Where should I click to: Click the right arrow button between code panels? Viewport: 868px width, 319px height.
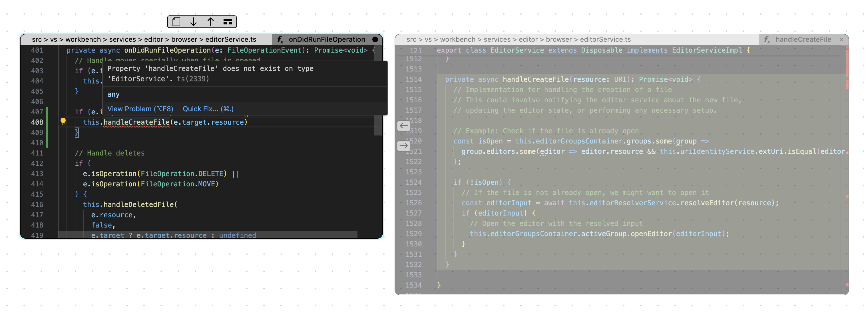tap(404, 146)
